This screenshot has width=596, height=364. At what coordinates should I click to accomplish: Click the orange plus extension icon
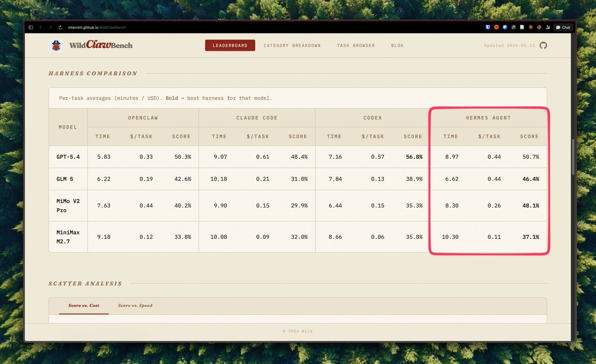coord(497,27)
